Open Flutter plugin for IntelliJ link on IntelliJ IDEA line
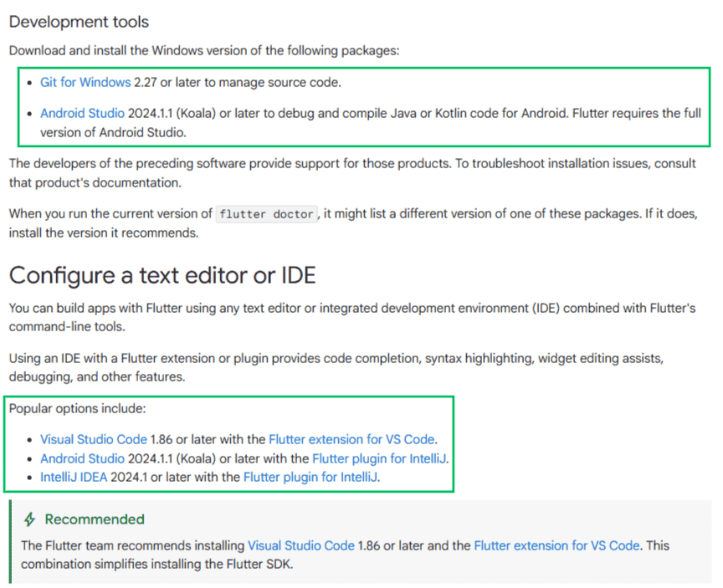Image resolution: width=723 pixels, height=588 pixels. 310,478
